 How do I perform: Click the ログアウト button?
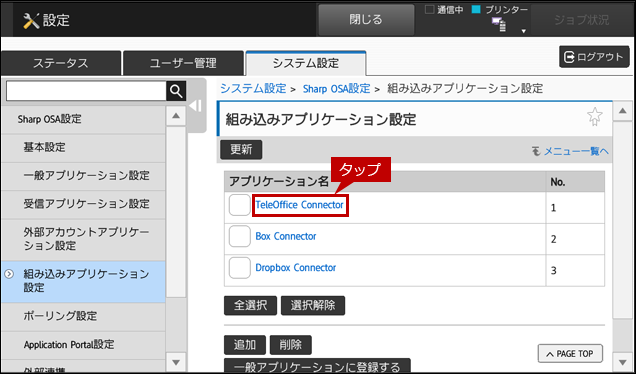tap(594, 57)
